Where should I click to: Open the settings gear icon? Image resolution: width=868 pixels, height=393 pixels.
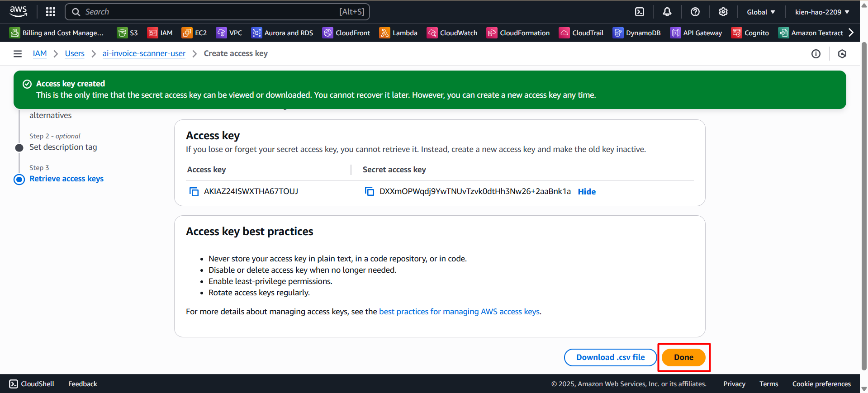tap(723, 12)
